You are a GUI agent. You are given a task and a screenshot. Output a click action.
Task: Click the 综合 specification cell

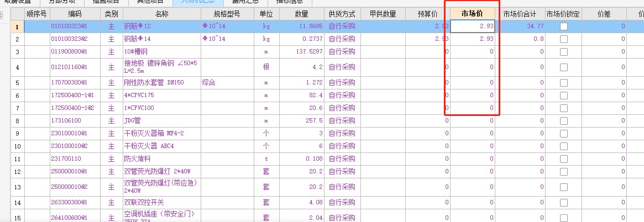click(227, 83)
